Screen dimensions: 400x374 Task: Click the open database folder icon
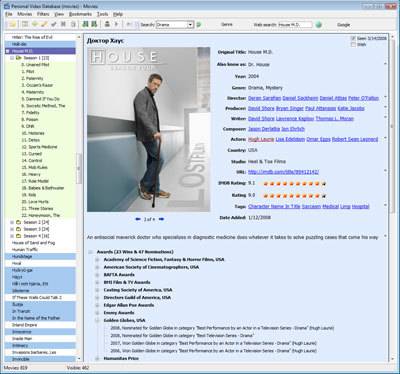pos(12,24)
